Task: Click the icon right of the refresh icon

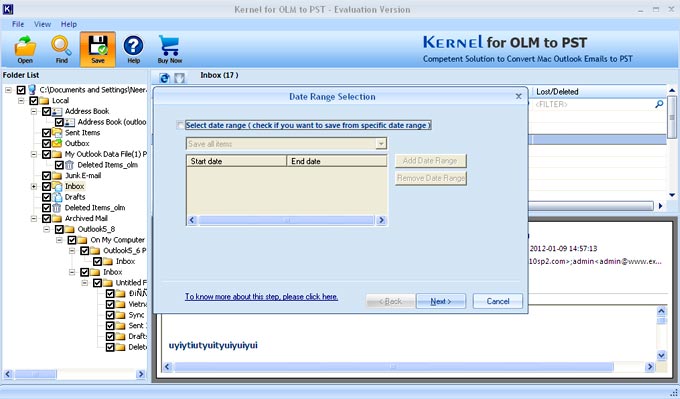Action: (x=179, y=78)
